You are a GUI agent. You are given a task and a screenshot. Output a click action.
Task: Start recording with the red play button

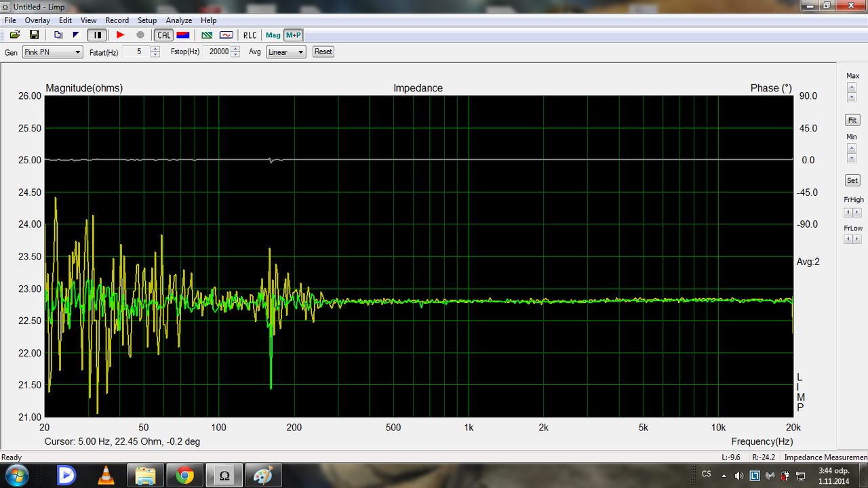121,35
